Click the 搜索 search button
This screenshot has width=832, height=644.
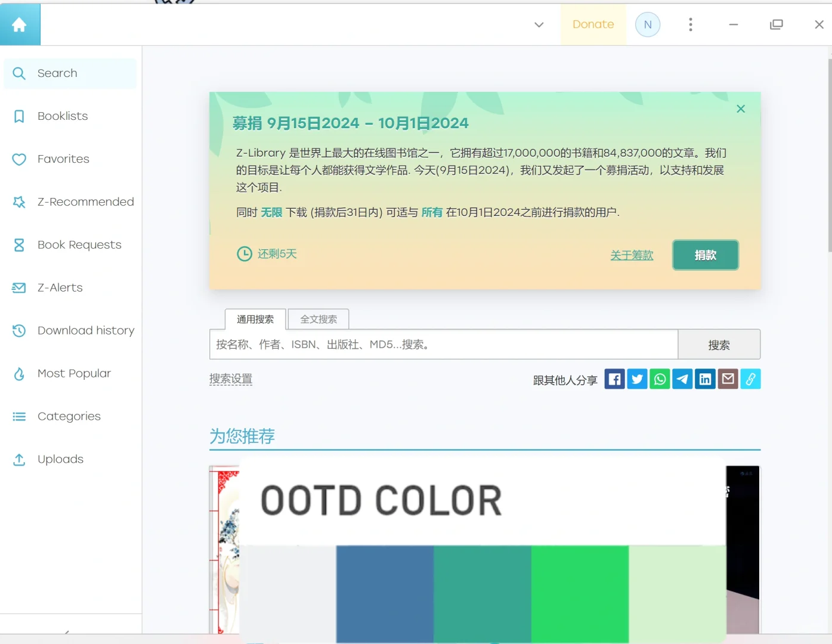(x=719, y=345)
